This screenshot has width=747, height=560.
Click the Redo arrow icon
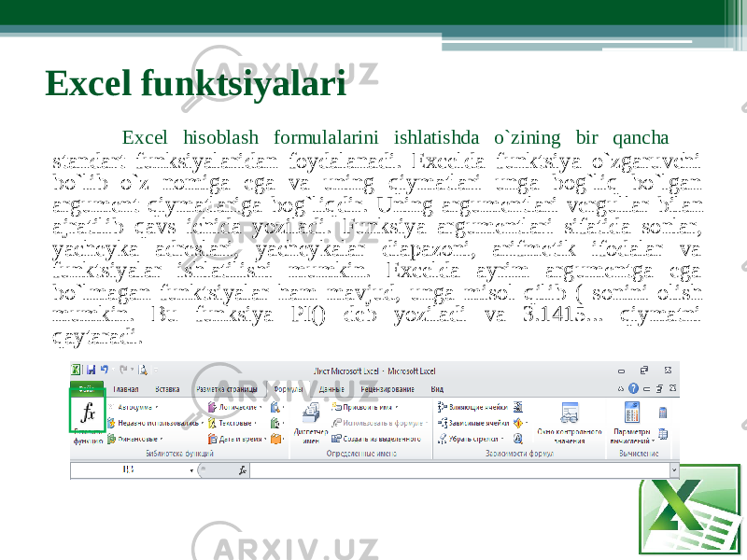[123, 369]
